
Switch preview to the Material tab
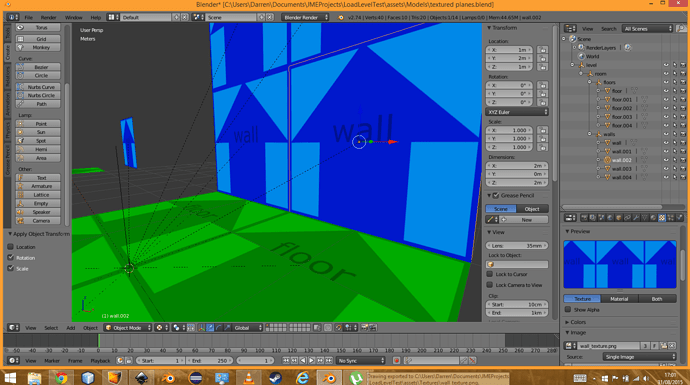[619, 299]
